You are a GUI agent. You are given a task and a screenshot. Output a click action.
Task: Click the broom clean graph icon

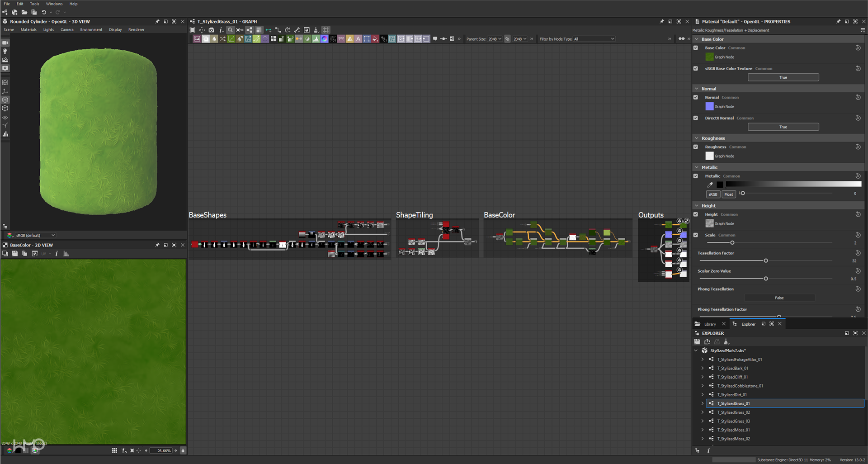coord(316,30)
